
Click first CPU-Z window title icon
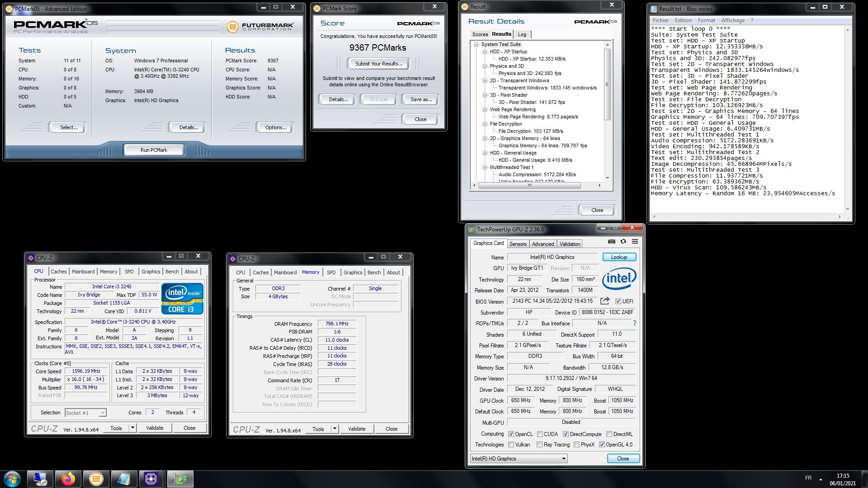coord(31,258)
